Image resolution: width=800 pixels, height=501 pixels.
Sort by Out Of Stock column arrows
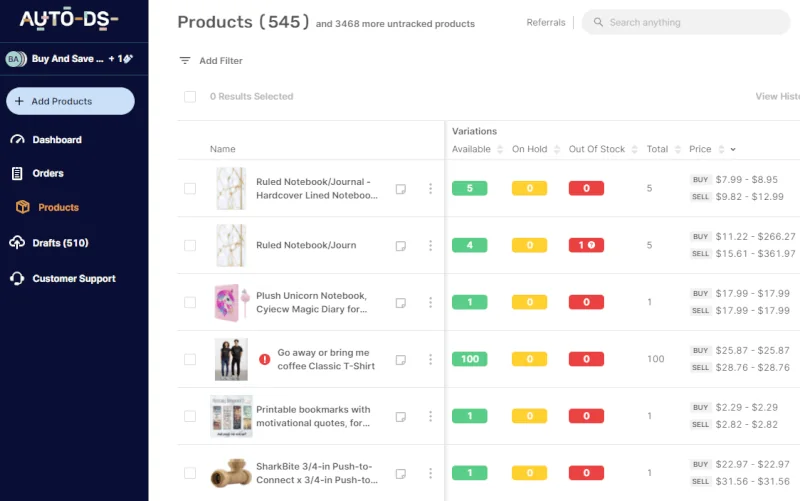pyautogui.click(x=634, y=149)
